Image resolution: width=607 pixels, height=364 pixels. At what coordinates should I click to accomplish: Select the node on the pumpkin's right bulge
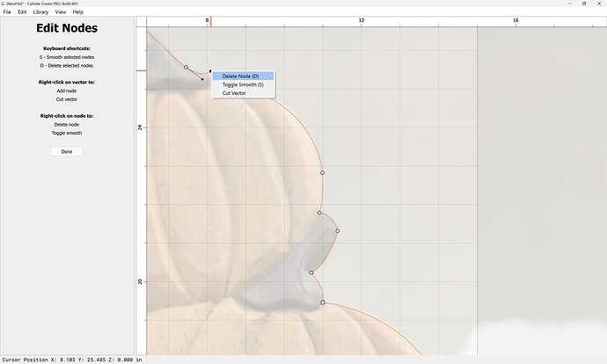[x=322, y=172]
